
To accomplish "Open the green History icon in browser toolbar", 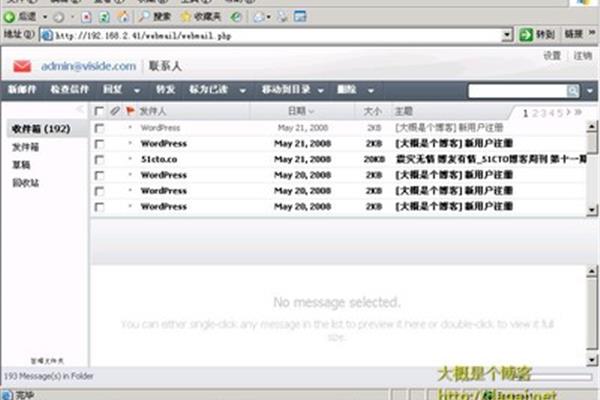I will click(236, 16).
